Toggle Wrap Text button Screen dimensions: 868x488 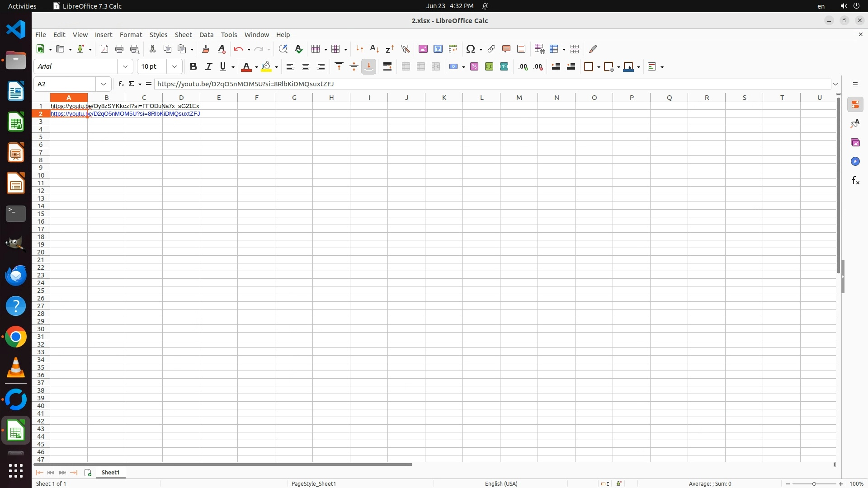387,66
